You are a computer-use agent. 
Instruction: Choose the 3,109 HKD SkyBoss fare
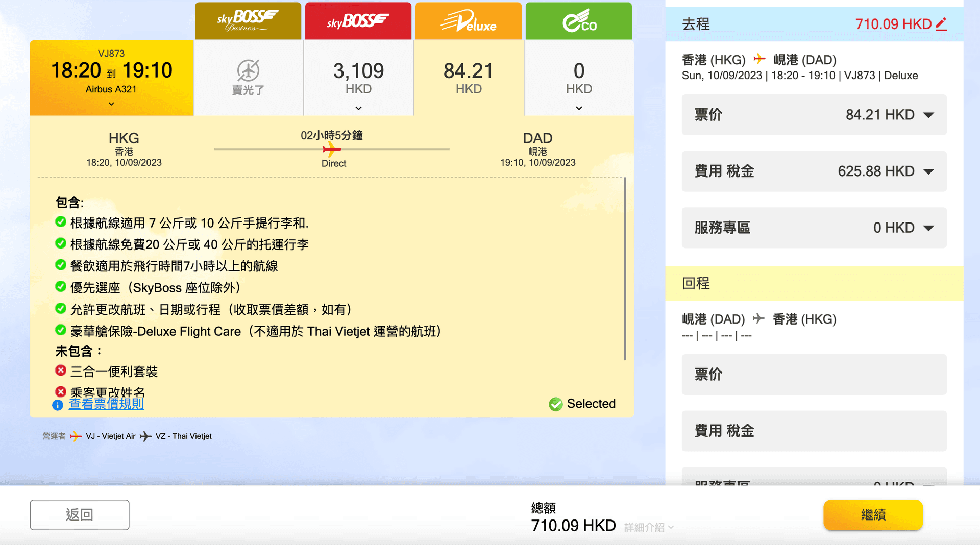tap(358, 78)
